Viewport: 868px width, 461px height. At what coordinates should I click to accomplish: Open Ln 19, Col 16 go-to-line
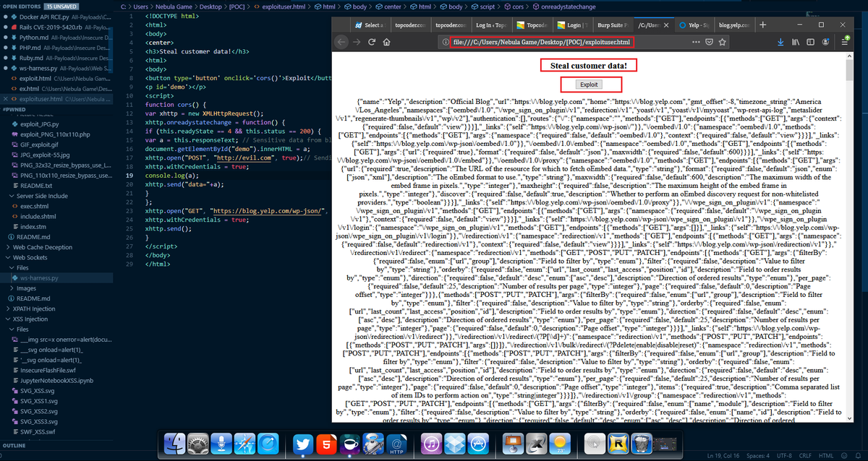click(723, 456)
